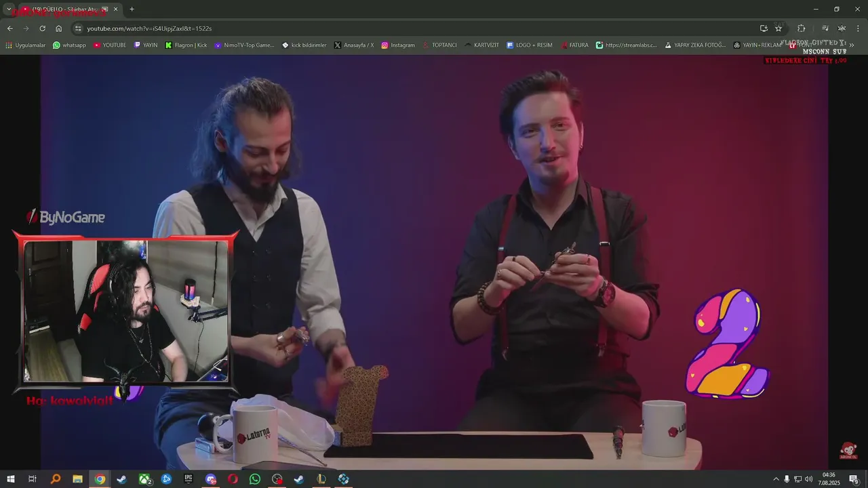Open Steam from taskbar, next to Chrome
This screenshot has height=488, width=868.
coord(122,479)
